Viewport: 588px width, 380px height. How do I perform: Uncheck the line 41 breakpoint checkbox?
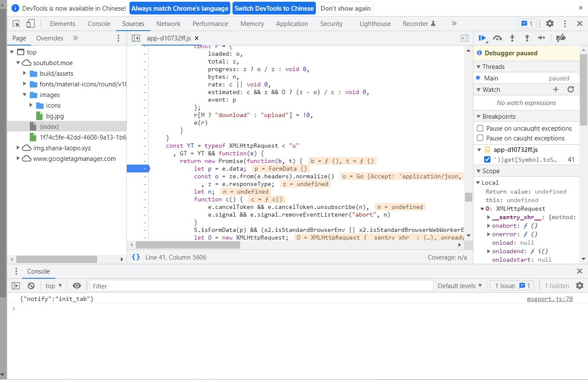pos(488,160)
